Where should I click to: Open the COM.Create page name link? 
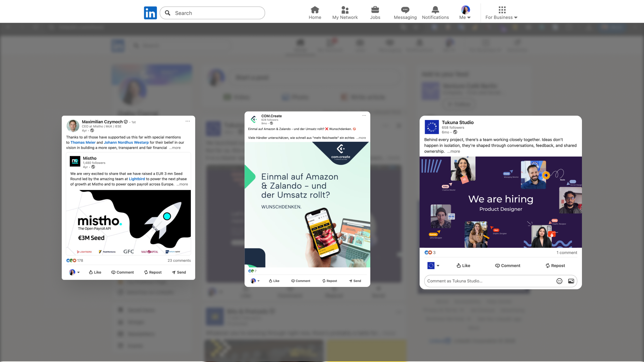coord(271,116)
